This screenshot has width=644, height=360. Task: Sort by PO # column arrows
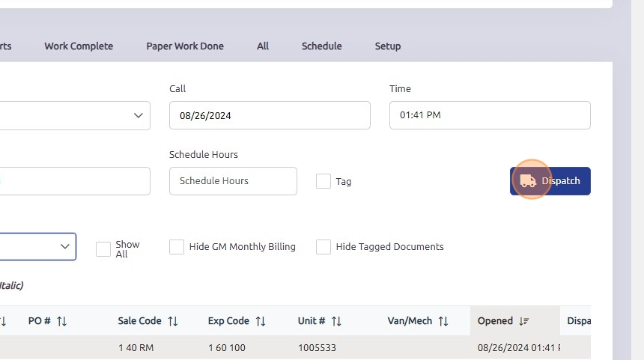click(61, 321)
